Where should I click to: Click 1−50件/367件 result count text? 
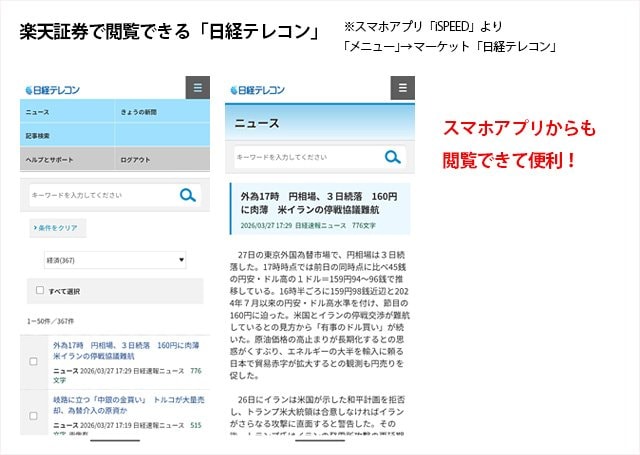tap(51, 321)
